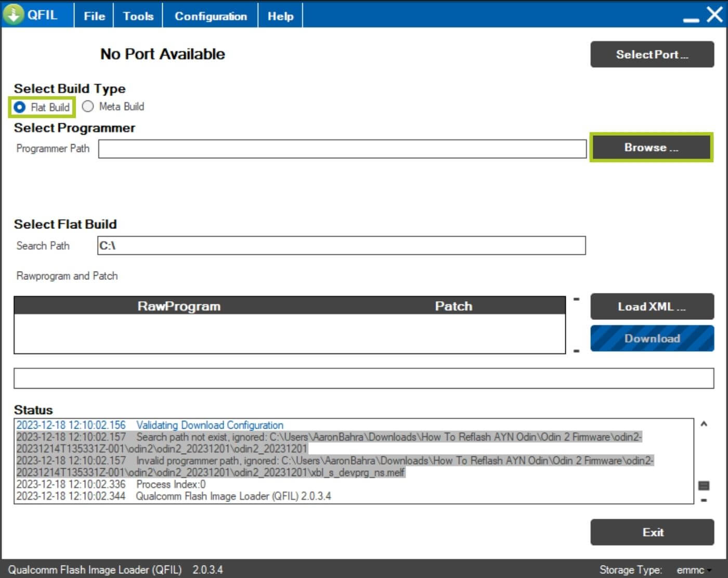Close the QFIL window
Screen dimensions: 728x578
tap(714, 14)
